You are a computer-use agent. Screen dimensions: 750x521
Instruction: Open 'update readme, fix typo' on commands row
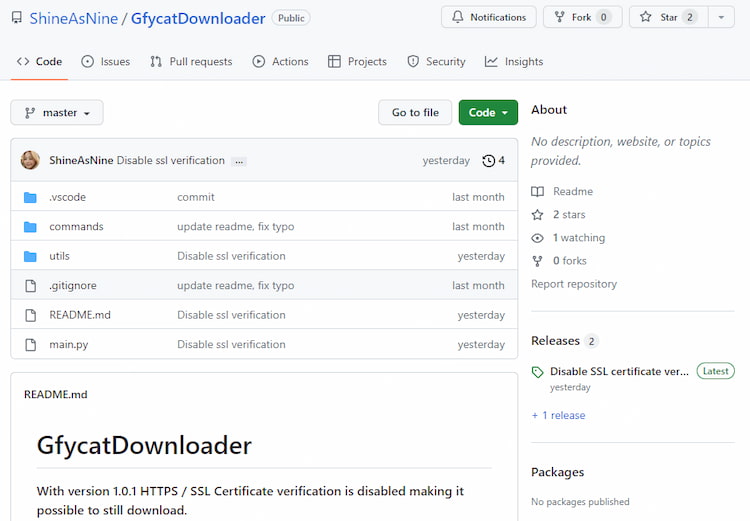[235, 227]
